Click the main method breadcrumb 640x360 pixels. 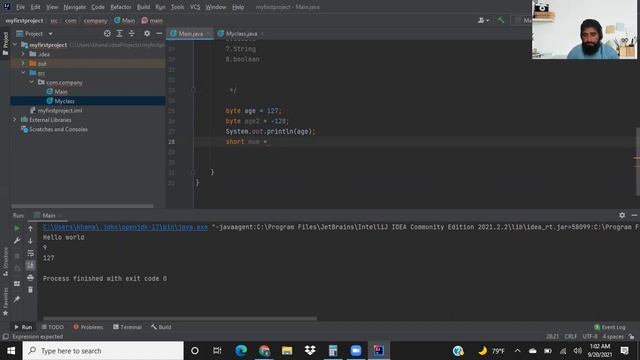pyautogui.click(x=152, y=20)
